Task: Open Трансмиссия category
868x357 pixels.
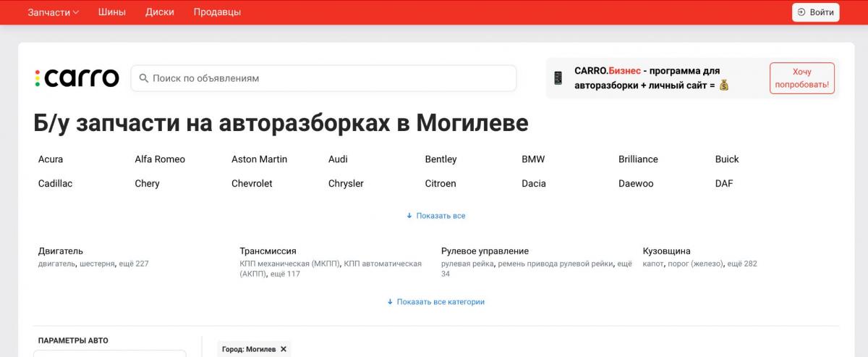Action: pos(268,251)
